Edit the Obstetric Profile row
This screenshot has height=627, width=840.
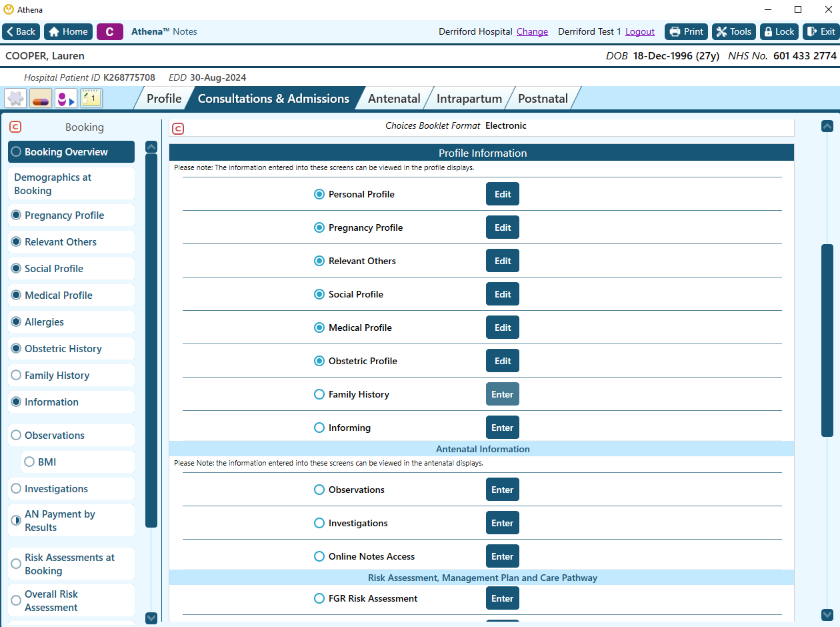[503, 361]
